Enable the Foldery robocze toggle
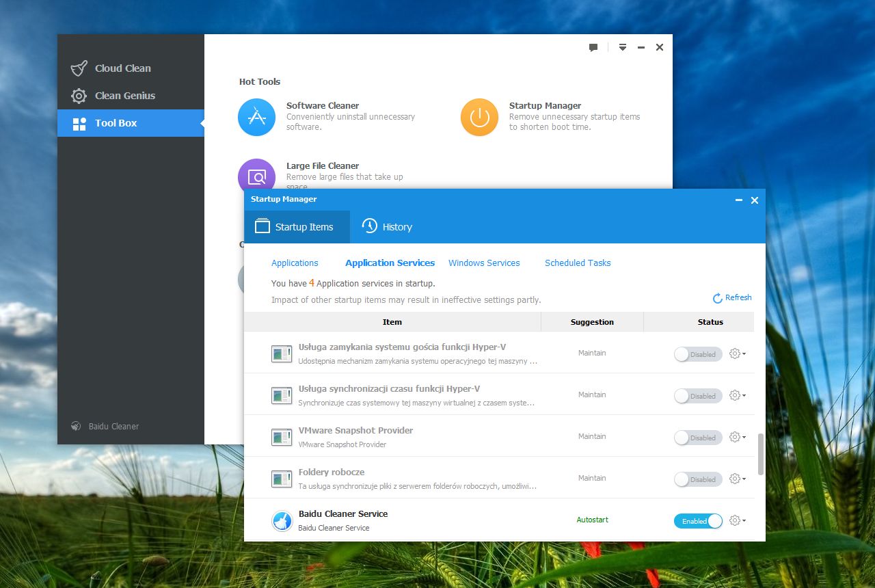875x588 pixels. [x=698, y=479]
